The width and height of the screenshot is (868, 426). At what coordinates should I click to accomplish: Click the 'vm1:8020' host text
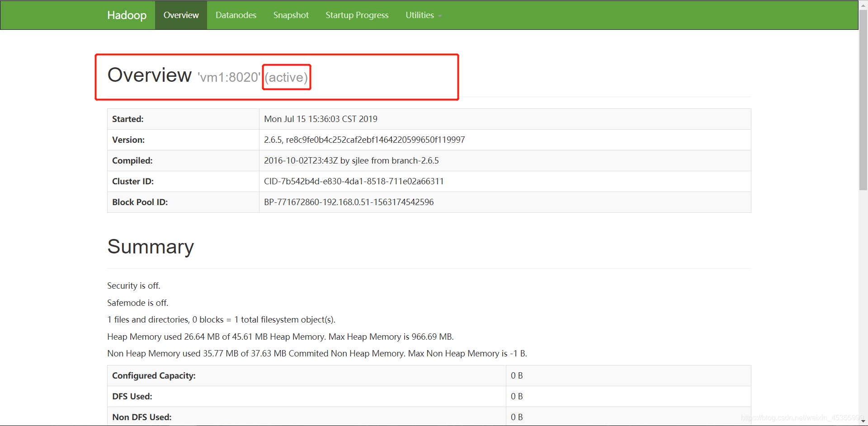pos(229,77)
